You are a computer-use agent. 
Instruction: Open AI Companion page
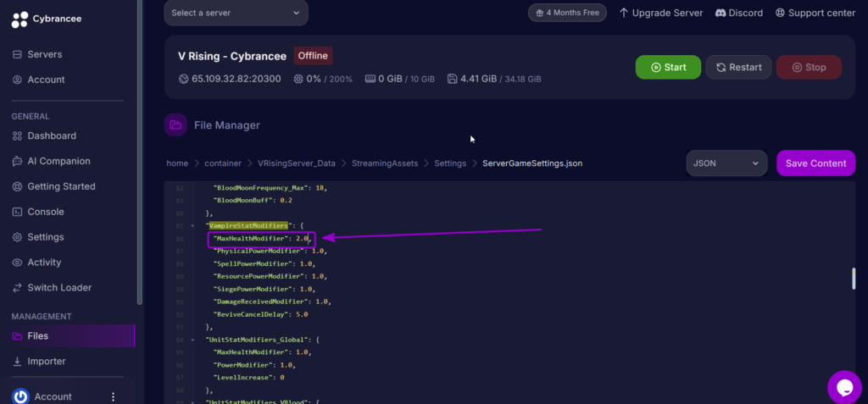click(58, 161)
